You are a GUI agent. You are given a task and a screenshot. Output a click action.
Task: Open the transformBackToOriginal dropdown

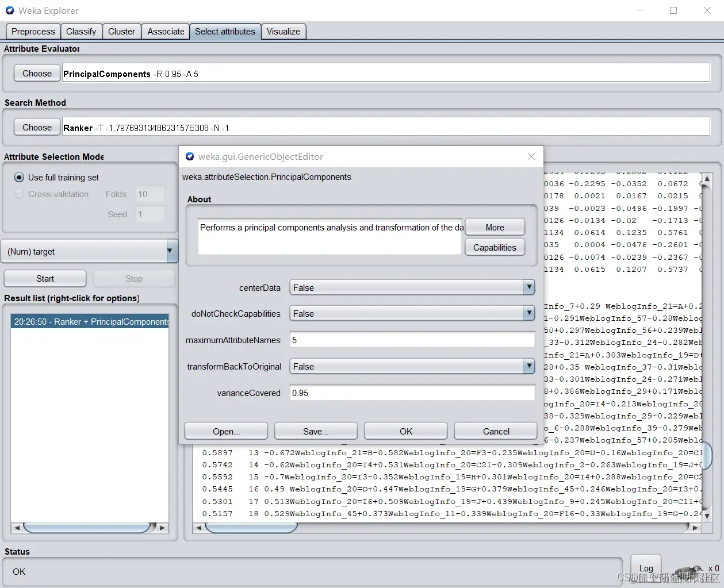412,366
